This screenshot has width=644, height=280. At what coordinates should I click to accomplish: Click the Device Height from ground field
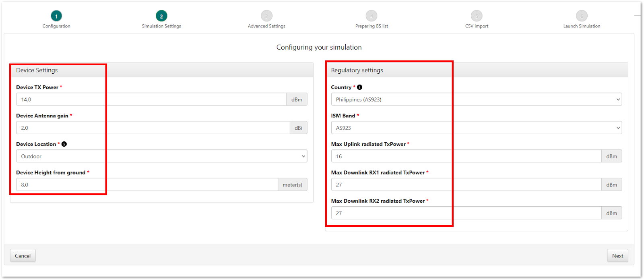pyautogui.click(x=147, y=185)
